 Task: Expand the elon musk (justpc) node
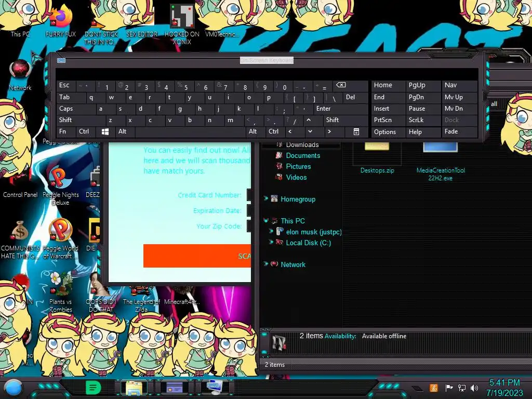tap(271, 231)
